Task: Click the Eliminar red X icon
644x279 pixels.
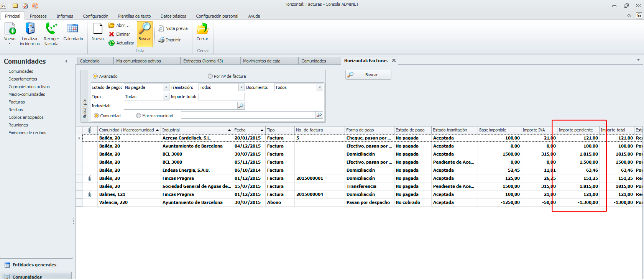Action: click(x=112, y=34)
